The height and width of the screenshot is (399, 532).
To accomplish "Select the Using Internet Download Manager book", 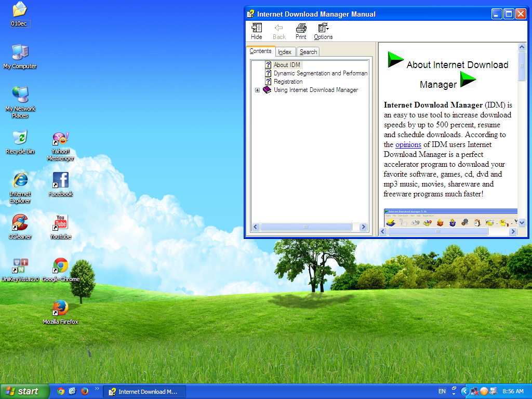I will pyautogui.click(x=315, y=90).
